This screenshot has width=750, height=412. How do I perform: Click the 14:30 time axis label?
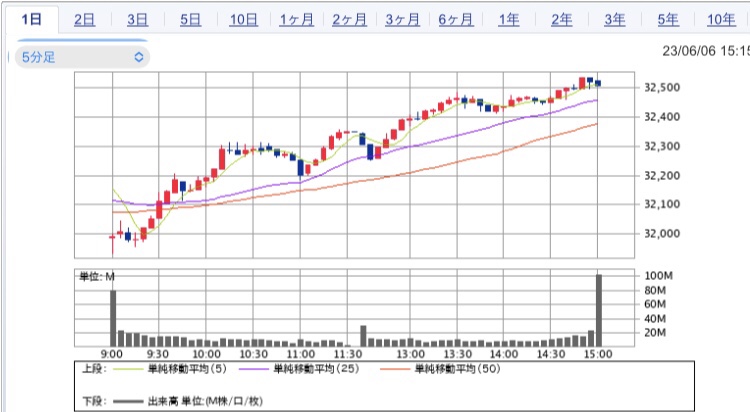(551, 354)
